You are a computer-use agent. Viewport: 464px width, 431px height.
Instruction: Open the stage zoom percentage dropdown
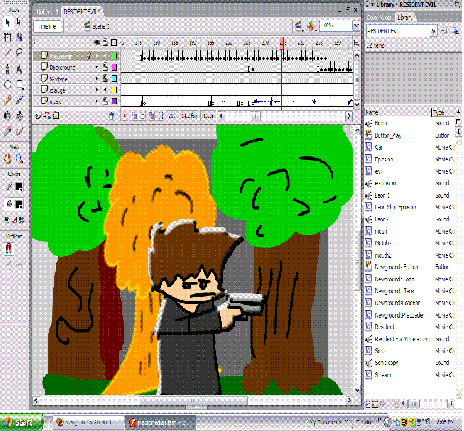coord(356,26)
